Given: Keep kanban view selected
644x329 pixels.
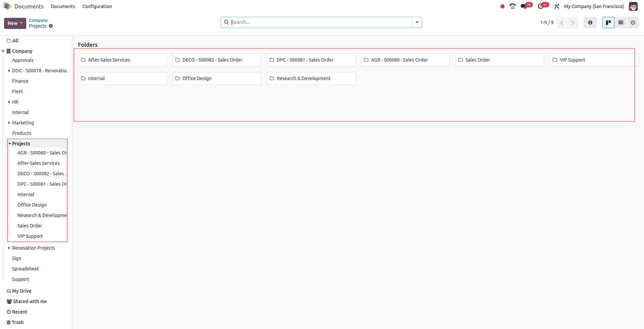Looking at the screenshot, I should (608, 23).
